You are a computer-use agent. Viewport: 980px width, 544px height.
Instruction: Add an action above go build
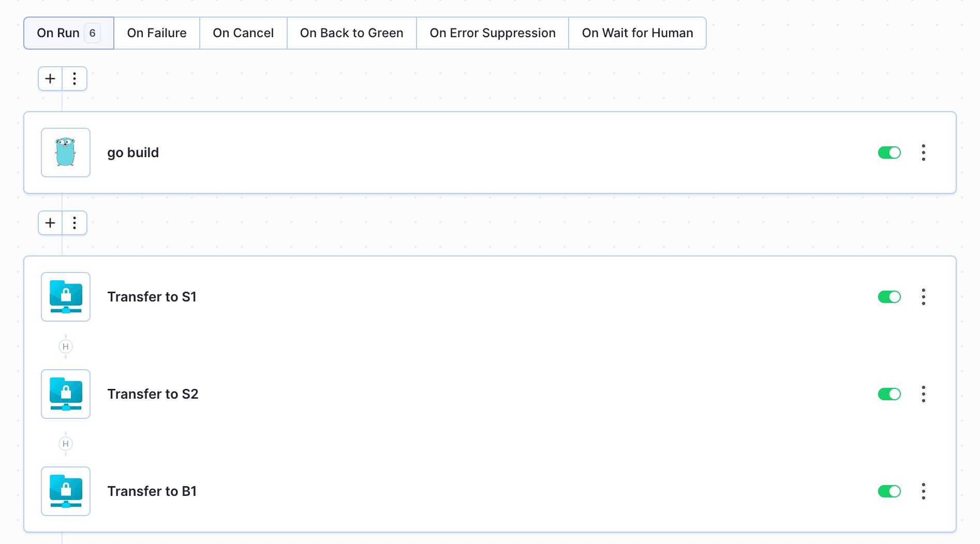pyautogui.click(x=50, y=79)
